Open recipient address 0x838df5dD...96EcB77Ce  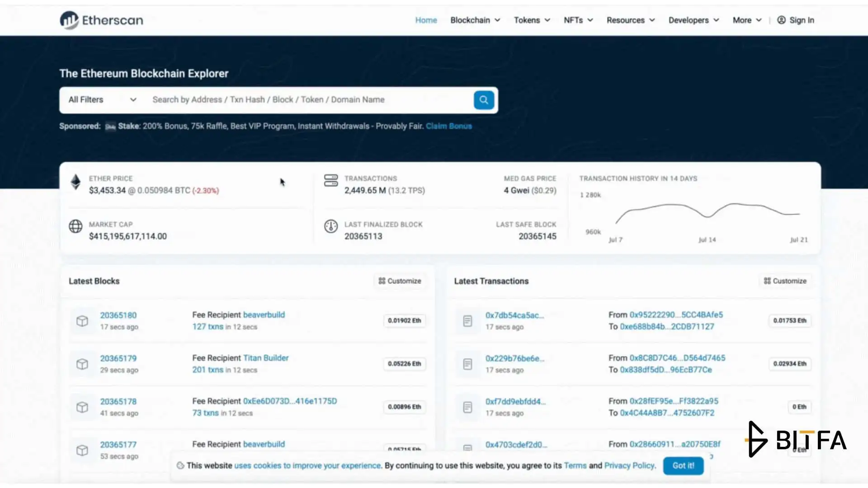tap(665, 370)
